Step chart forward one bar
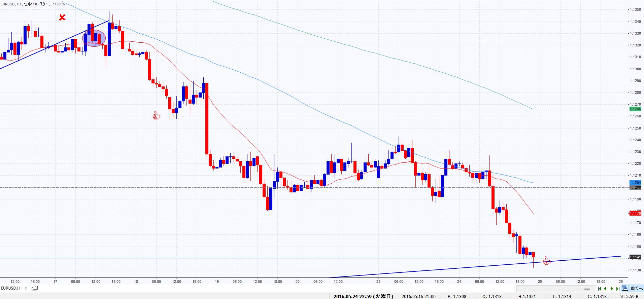 pos(612,289)
